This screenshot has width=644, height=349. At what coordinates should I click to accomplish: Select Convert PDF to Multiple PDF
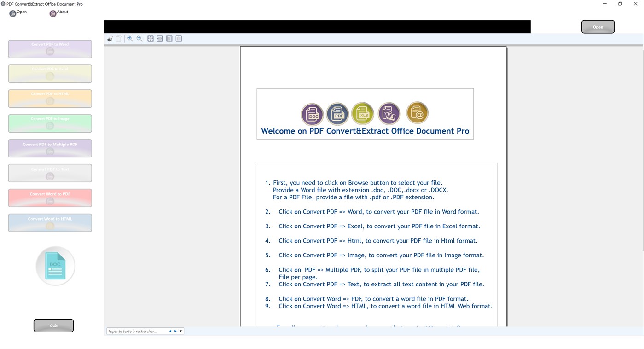pyautogui.click(x=50, y=148)
